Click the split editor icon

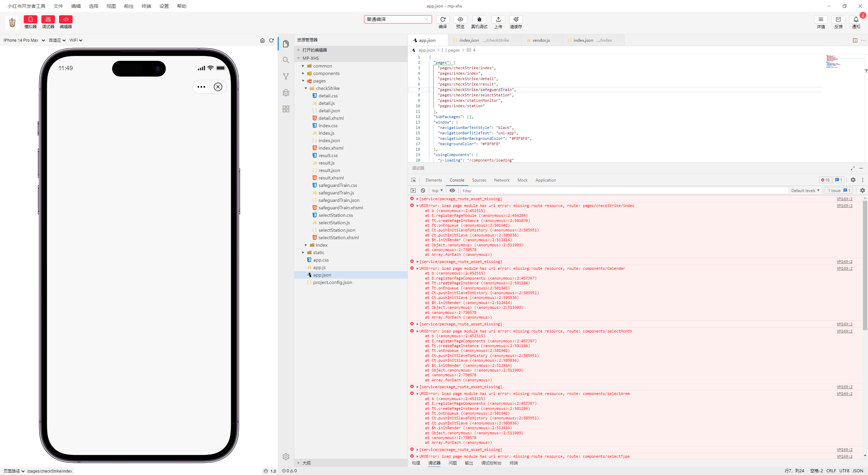(x=855, y=40)
